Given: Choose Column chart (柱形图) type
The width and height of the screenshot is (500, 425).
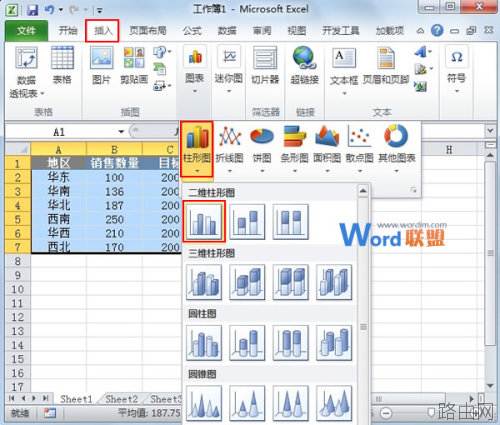Looking at the screenshot, I should (x=197, y=149).
